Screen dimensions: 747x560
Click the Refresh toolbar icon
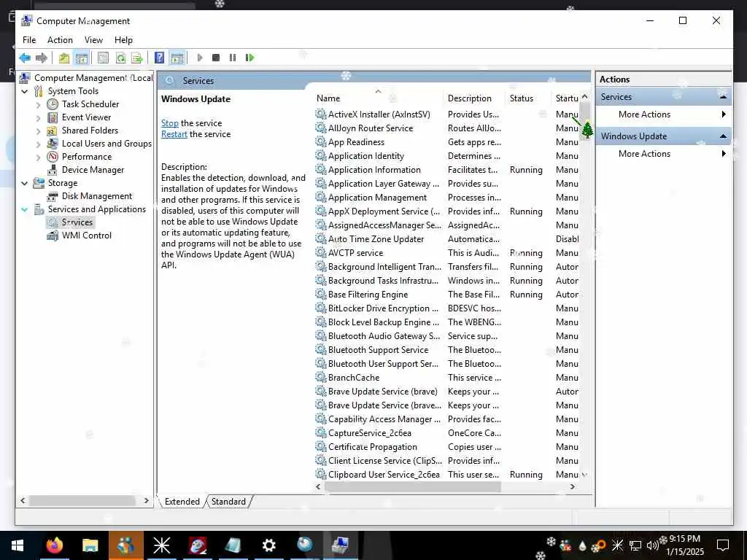pos(120,58)
